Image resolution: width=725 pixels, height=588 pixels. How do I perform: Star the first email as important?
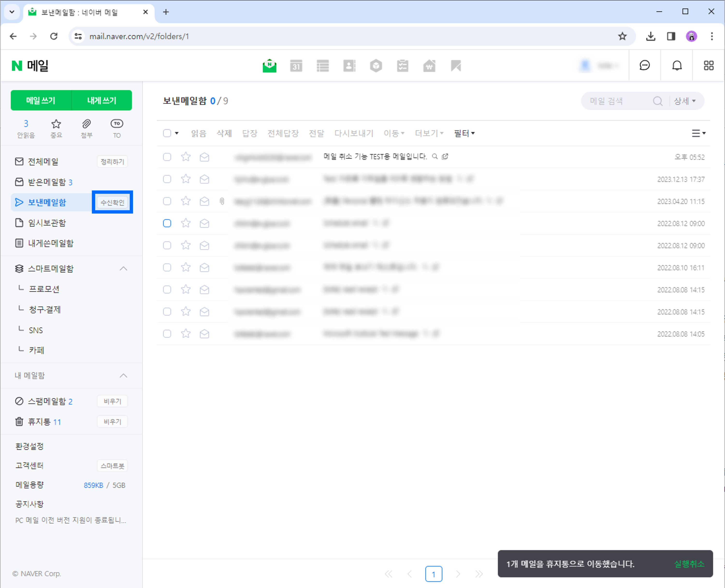click(x=186, y=157)
